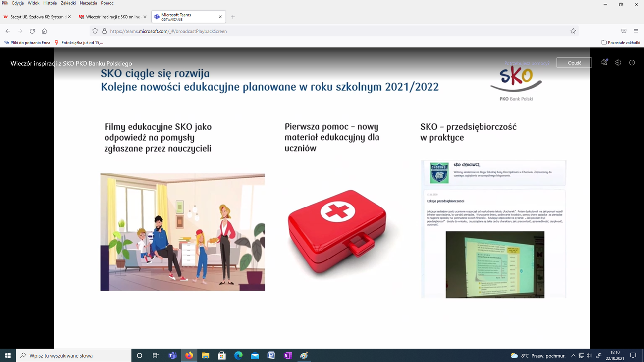Screen dimensions: 644x362
Task: Open Microsoft Edge from taskbar
Action: point(238,355)
